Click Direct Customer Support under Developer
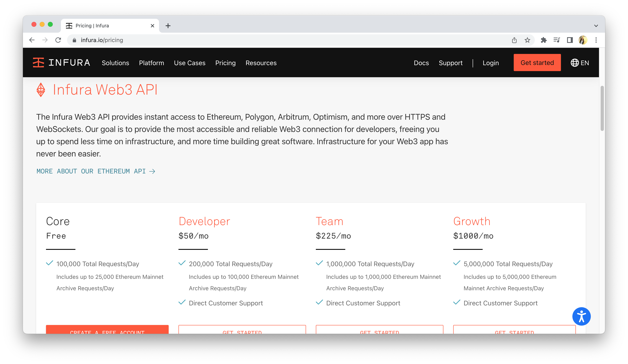This screenshot has height=364, width=628. (x=226, y=303)
